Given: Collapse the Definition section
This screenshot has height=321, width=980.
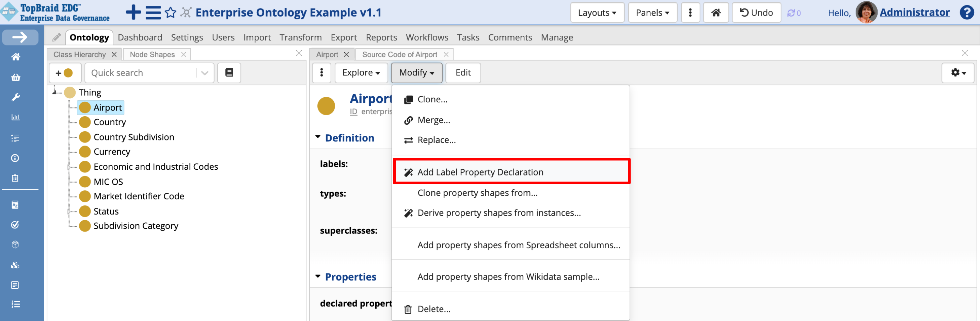Looking at the screenshot, I should [318, 137].
